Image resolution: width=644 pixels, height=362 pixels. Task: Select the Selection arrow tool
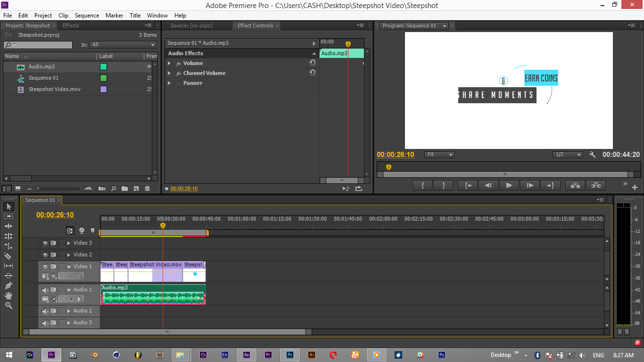tap(8, 206)
